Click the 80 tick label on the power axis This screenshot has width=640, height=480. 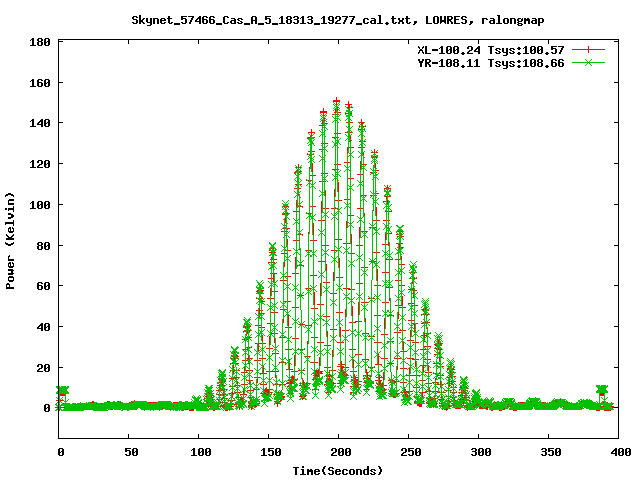(44, 246)
